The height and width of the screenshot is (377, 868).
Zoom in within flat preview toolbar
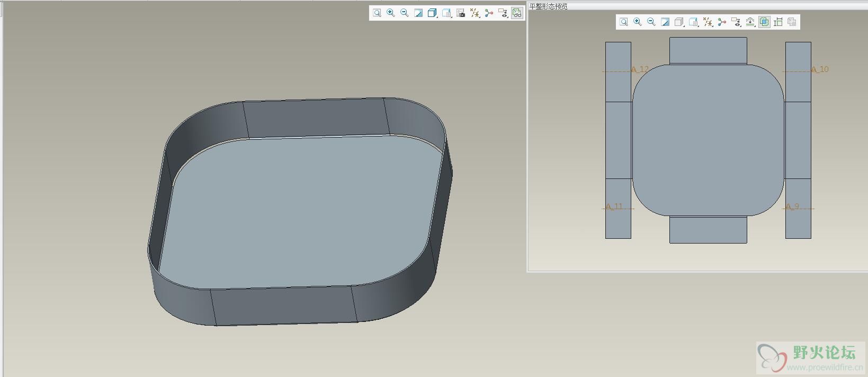tap(638, 22)
